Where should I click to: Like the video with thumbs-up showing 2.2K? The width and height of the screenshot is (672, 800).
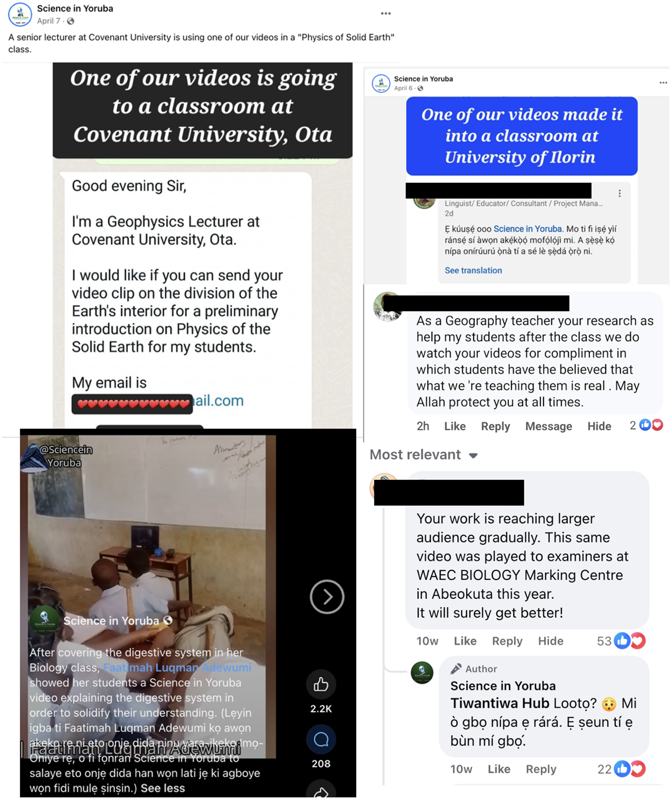[x=321, y=684]
